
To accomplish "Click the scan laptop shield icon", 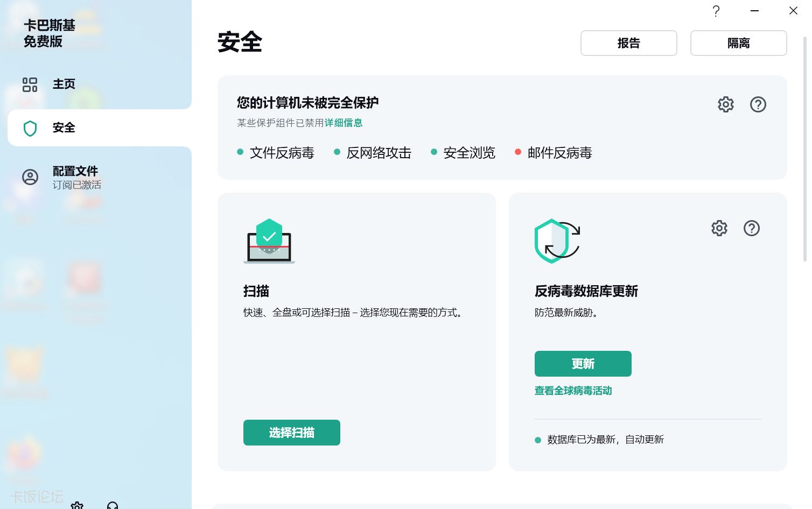I will click(x=269, y=241).
